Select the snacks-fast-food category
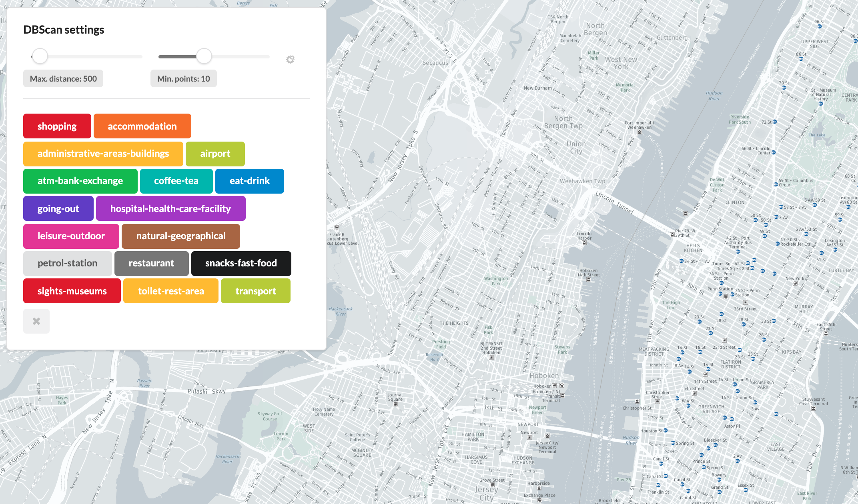858x504 pixels. point(241,263)
